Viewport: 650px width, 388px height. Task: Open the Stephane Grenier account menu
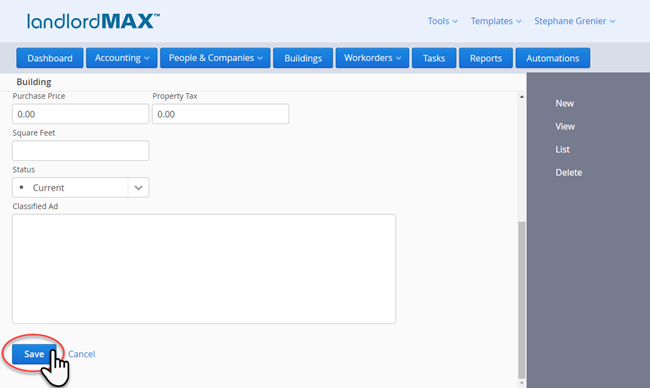click(x=575, y=21)
